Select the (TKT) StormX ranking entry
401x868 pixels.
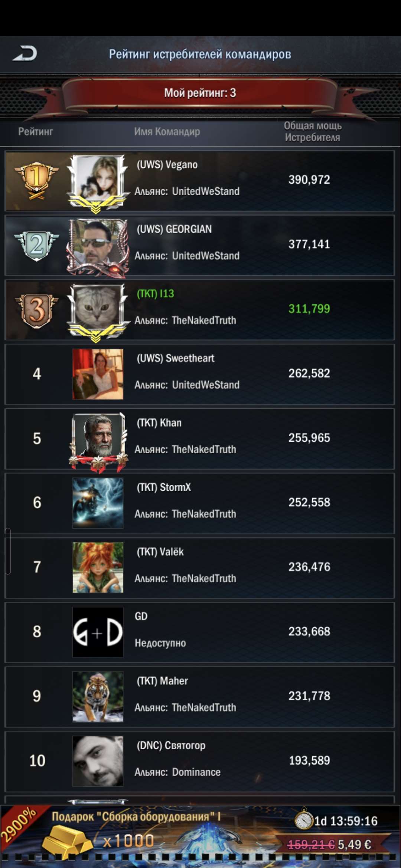[200, 503]
